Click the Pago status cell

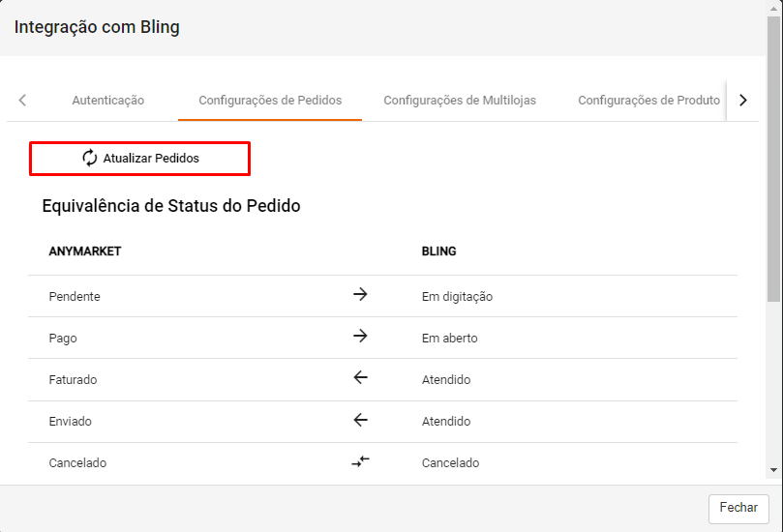pos(63,339)
